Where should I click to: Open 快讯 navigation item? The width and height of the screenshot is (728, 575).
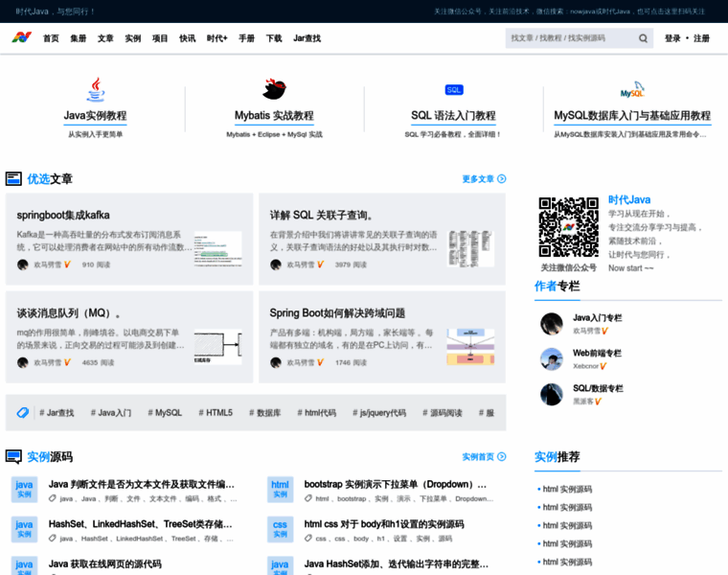coord(188,38)
